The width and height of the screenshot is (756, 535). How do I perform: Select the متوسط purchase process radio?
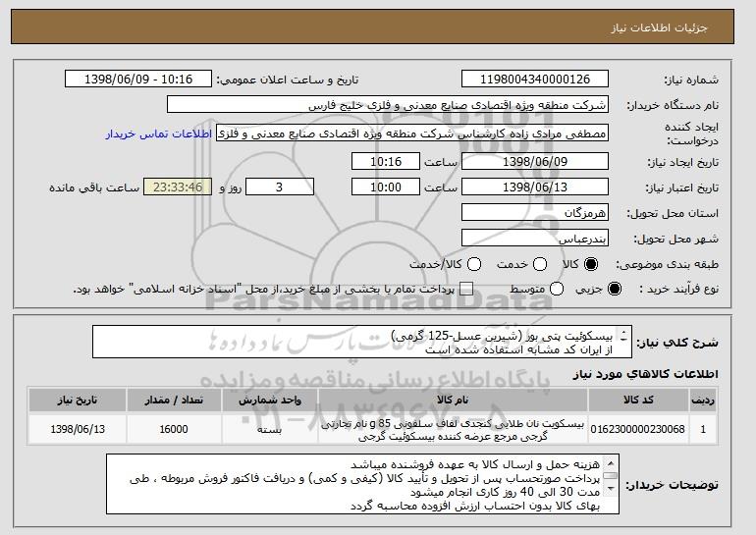(557, 289)
